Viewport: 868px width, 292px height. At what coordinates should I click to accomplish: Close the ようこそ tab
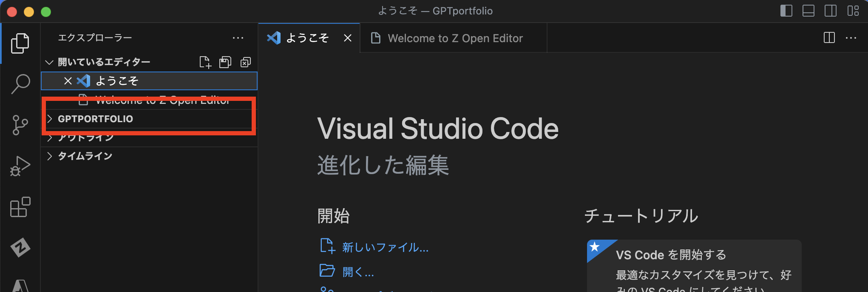(348, 38)
